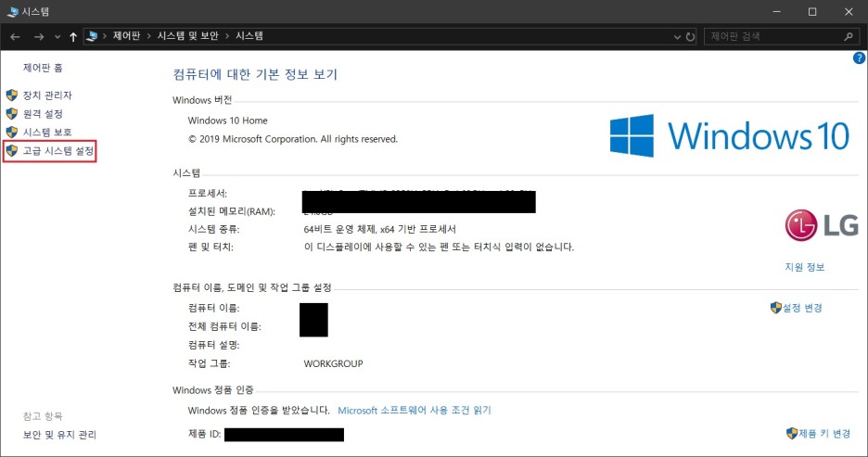Select 제어판 in the breadcrumb path
The width and height of the screenshot is (868, 457).
[126, 36]
